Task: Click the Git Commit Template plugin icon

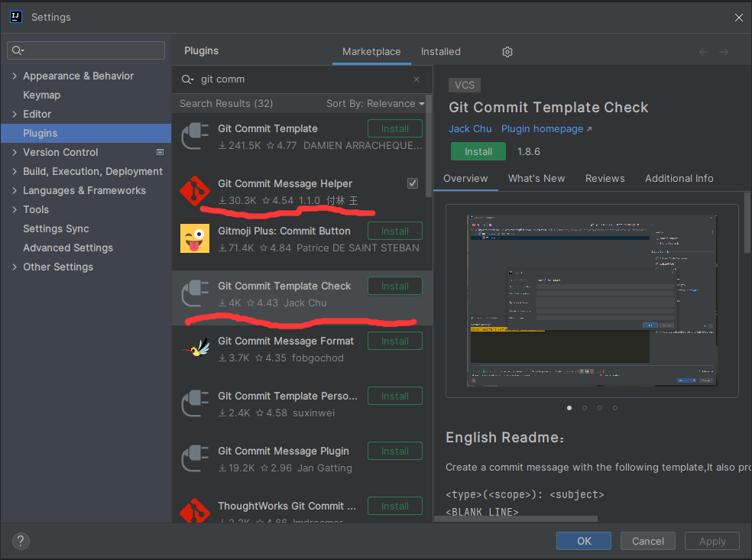Action: click(195, 136)
